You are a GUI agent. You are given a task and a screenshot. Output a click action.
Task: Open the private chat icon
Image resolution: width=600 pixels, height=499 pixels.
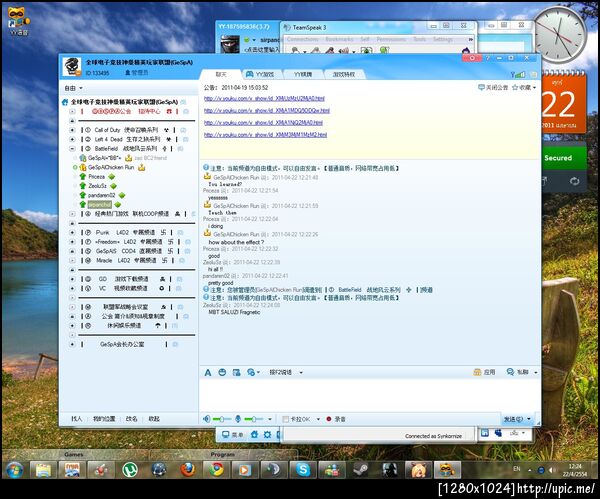510,372
